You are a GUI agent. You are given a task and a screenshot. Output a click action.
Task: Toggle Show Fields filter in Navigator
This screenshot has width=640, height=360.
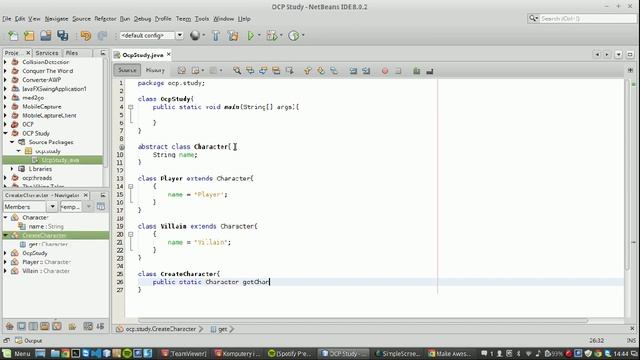pos(22,326)
